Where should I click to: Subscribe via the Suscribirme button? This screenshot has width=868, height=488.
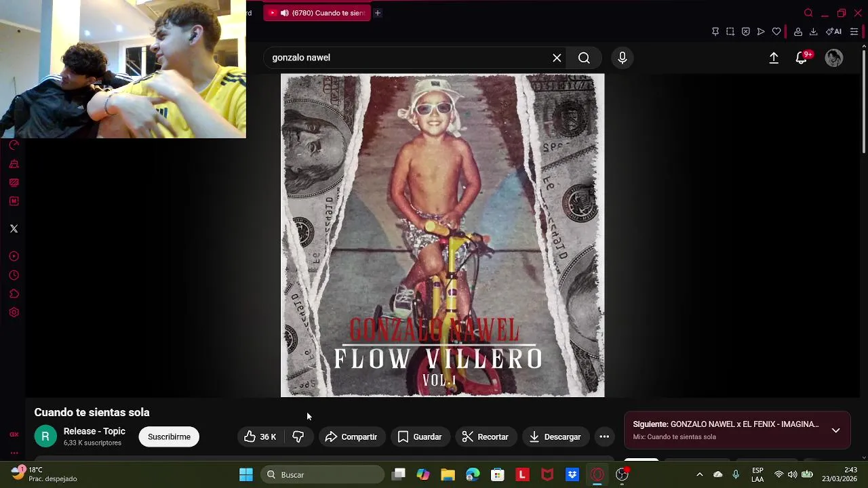[169, 436]
